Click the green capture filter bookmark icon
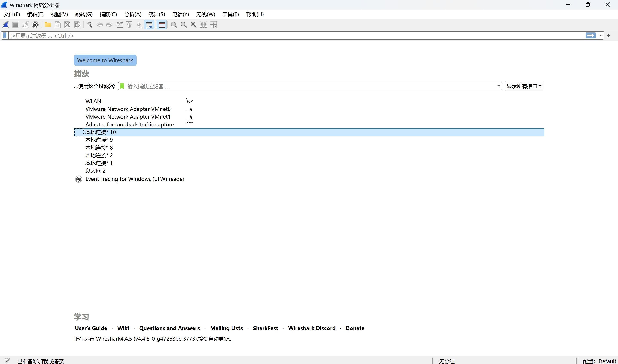This screenshot has height=364, width=618. coord(122,86)
